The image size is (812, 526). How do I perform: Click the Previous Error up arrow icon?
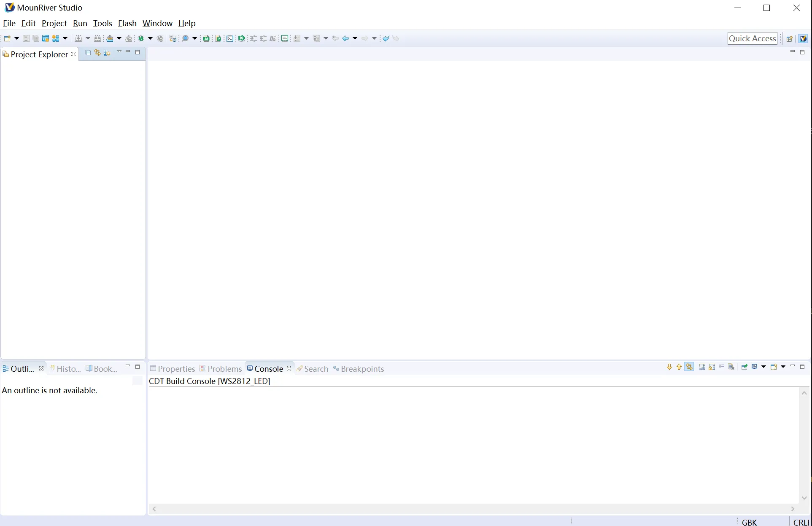click(679, 367)
